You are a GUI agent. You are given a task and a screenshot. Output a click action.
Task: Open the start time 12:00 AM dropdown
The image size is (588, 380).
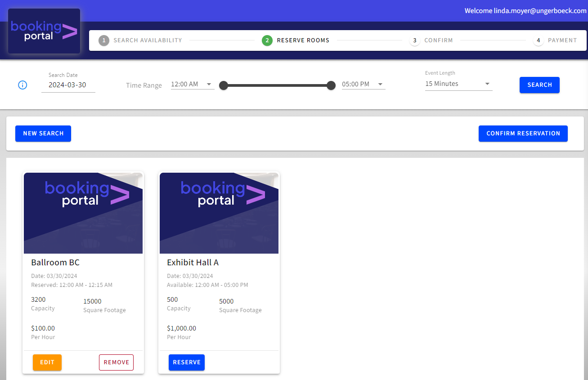coord(193,84)
